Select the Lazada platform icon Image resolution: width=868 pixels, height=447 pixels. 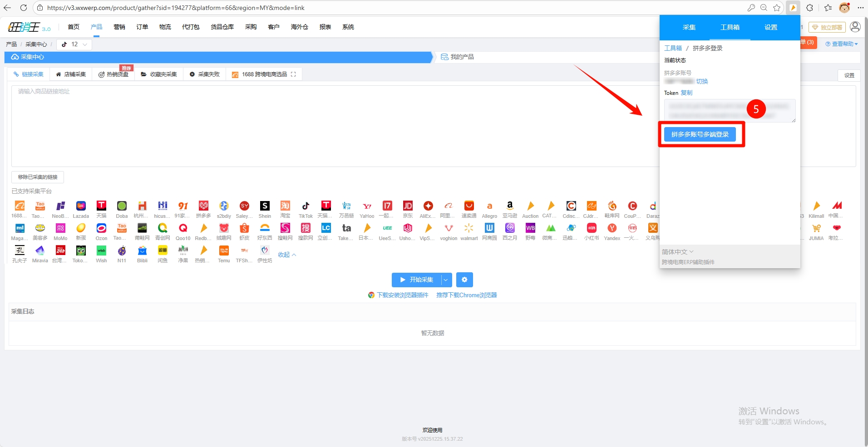[x=81, y=206]
